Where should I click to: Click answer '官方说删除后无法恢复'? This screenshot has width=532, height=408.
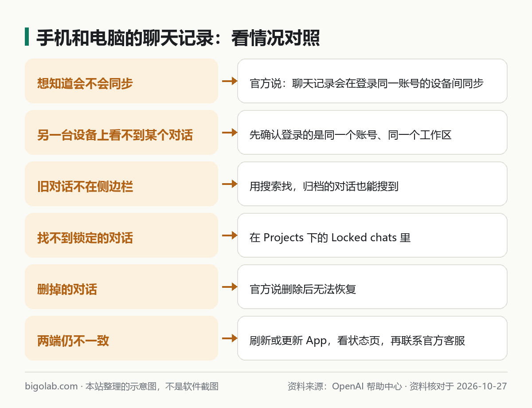click(372, 287)
